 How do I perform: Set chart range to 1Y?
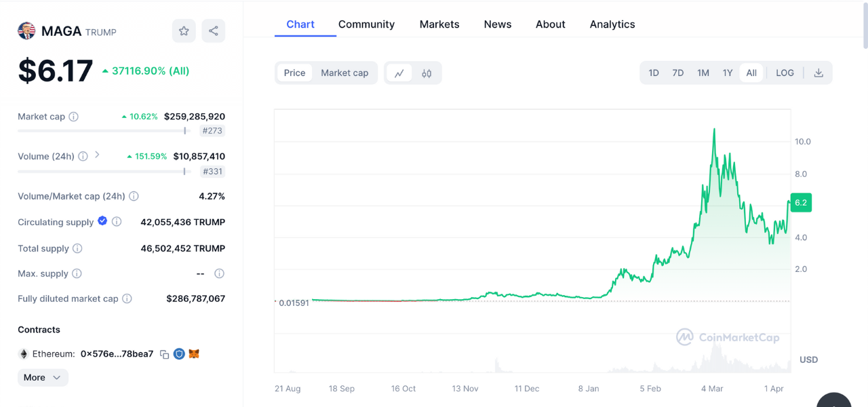point(728,73)
